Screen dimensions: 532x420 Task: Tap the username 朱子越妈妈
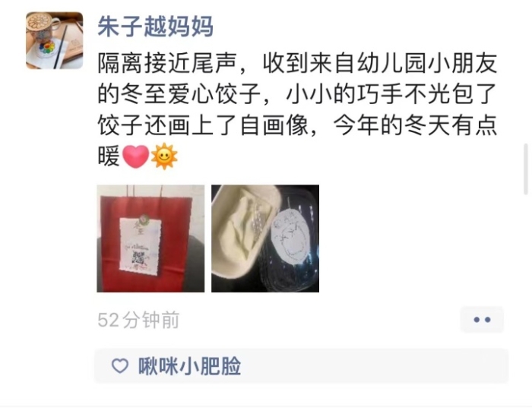[x=155, y=27]
